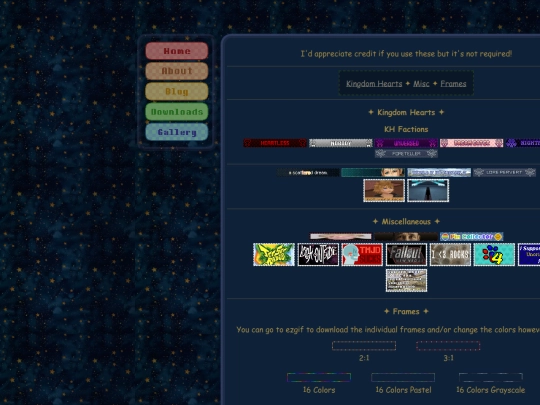
Task: Select the teal blinkie with character face
Action: tap(373, 173)
